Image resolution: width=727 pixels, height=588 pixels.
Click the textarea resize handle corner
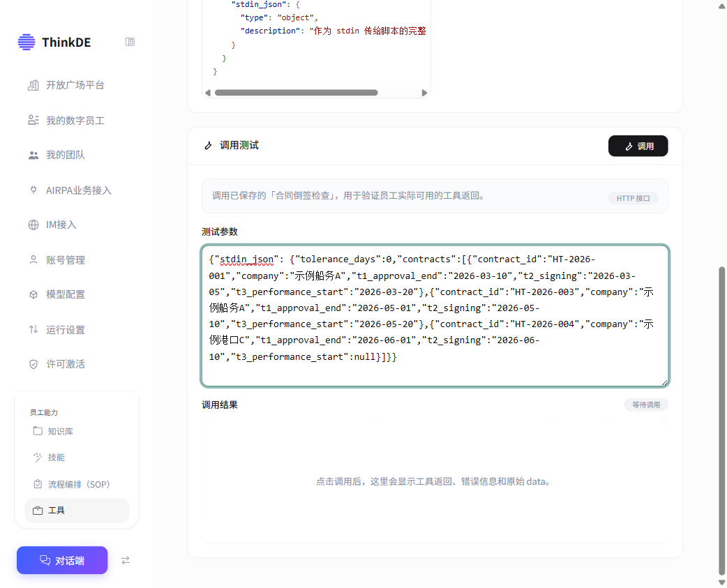click(x=664, y=382)
